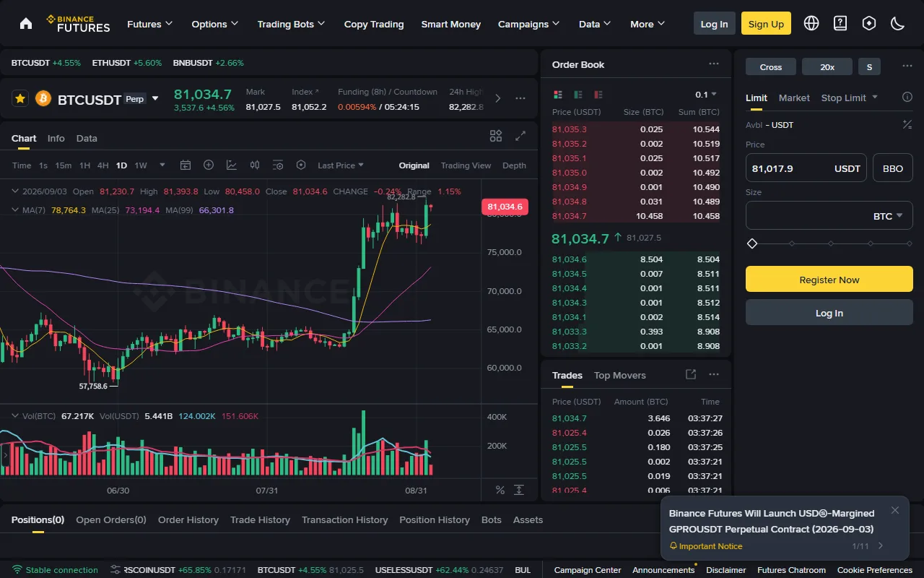This screenshot has height=578, width=924.
Task: Open the order form more-options menu
Action: [907, 66]
